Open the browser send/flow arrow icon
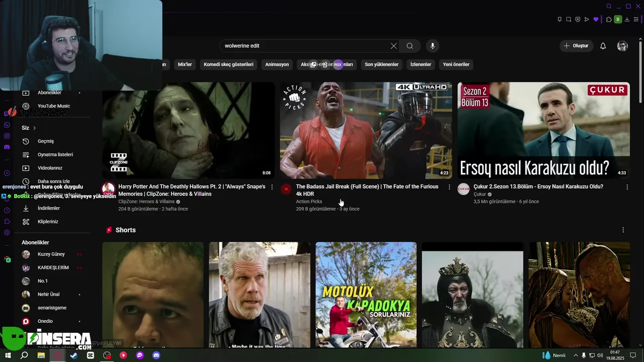644x362 pixels. [x=587, y=19]
